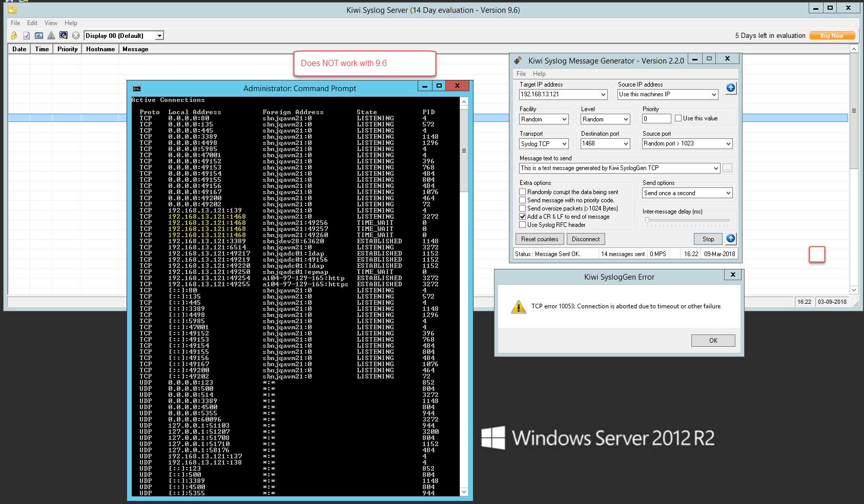The height and width of the screenshot is (504, 864).
Task: Open the Source IP address dropdown
Action: pyautogui.click(x=714, y=95)
